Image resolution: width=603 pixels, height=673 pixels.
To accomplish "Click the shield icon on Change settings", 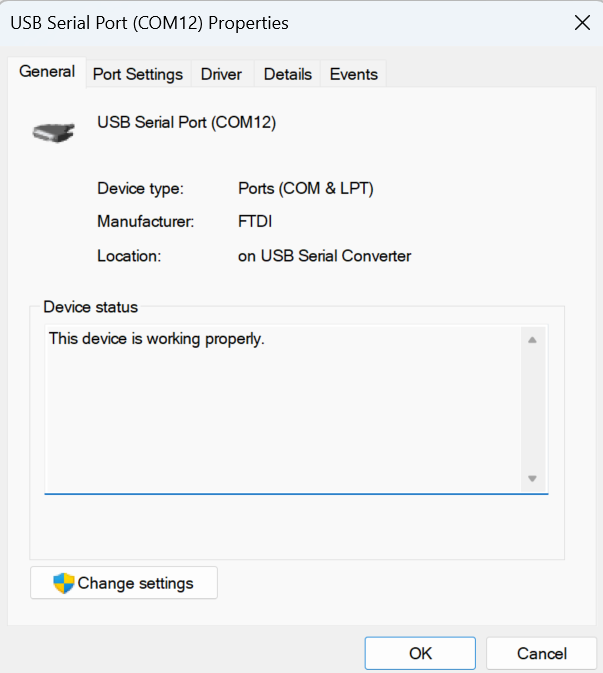I will [x=64, y=583].
